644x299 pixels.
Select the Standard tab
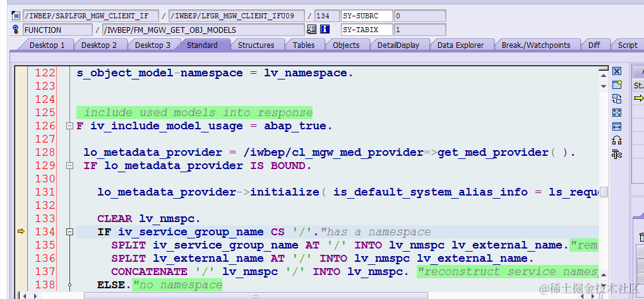[x=202, y=45]
